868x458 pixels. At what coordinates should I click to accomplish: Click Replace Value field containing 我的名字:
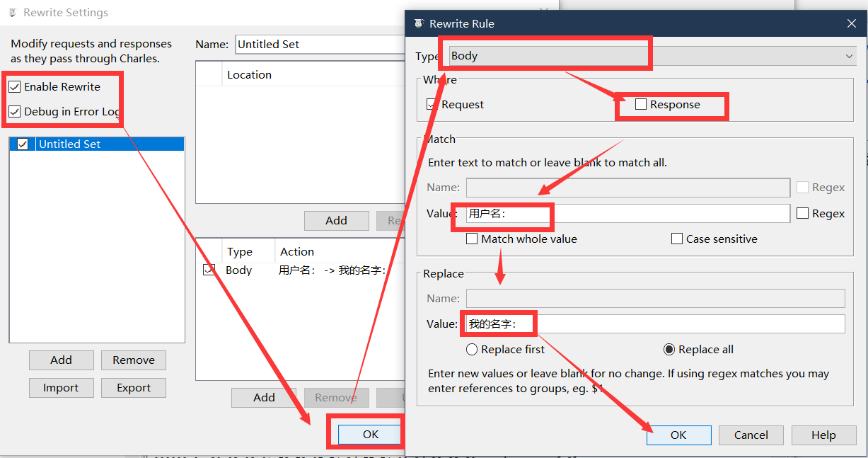pyautogui.click(x=656, y=324)
